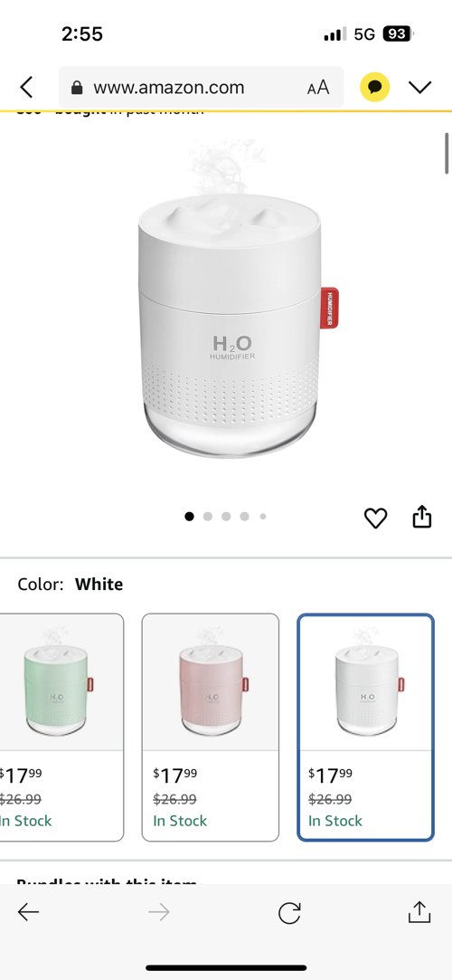Viewport: 452px width, 980px height.
Task: Reload the page with the refresh icon
Action: pos(289,912)
